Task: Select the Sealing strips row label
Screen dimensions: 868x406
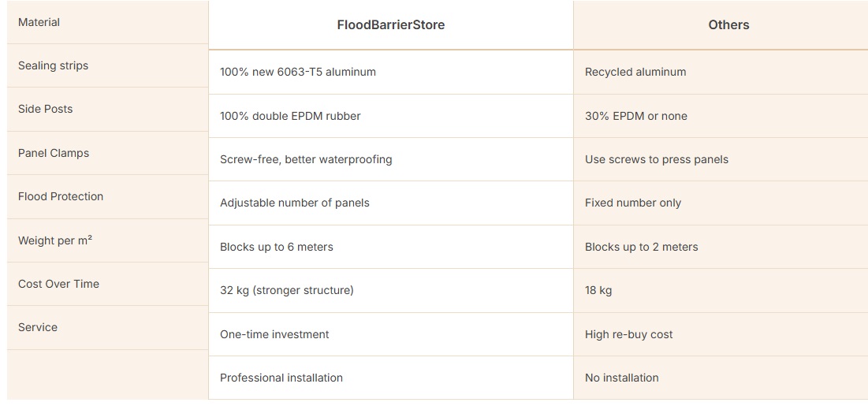Action: [54, 65]
